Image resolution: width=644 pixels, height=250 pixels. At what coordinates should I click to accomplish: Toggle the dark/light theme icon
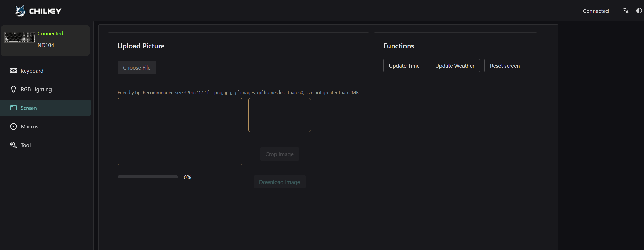(639, 11)
